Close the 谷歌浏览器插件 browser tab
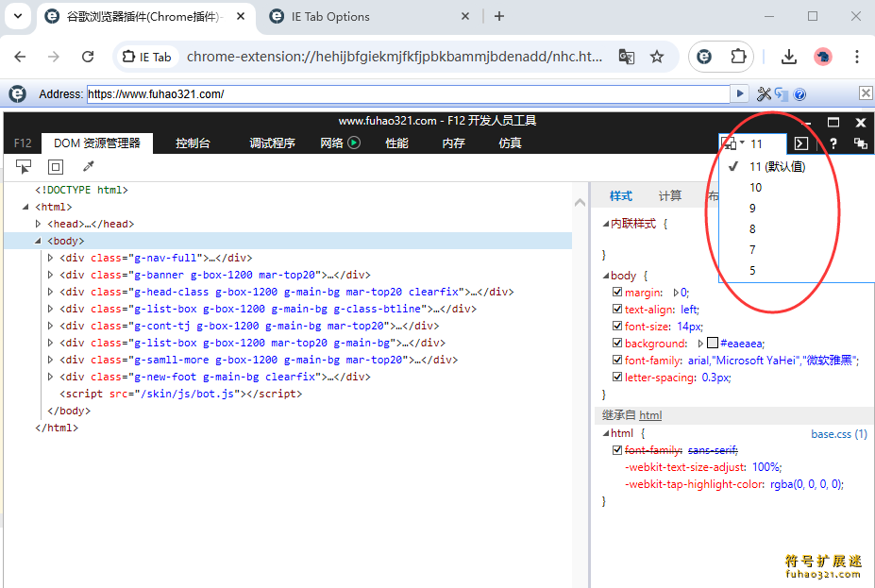Viewport: 875px width, 588px height. pyautogui.click(x=241, y=17)
